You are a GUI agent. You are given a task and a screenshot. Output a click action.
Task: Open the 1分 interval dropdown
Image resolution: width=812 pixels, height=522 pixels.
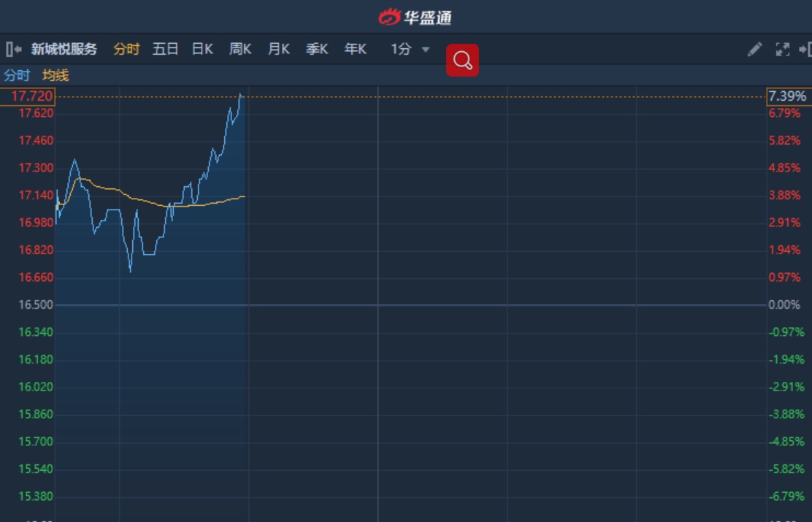(410, 50)
